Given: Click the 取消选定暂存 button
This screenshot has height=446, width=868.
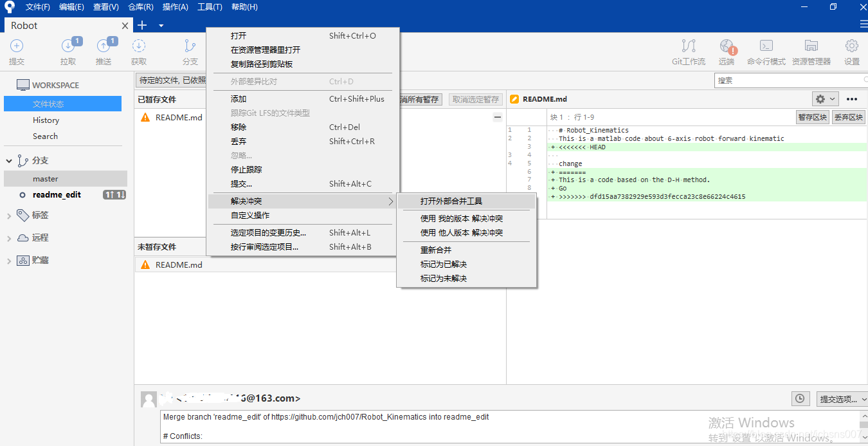Looking at the screenshot, I should pos(475,99).
